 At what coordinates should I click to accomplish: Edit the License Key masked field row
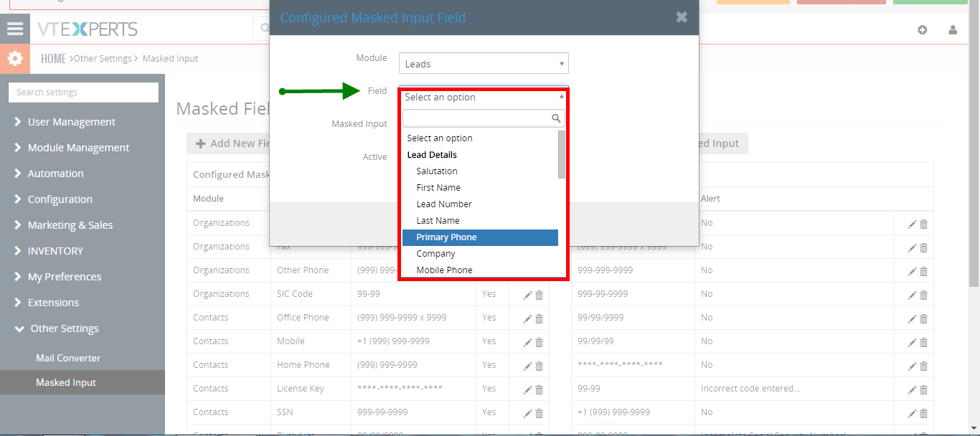click(527, 389)
